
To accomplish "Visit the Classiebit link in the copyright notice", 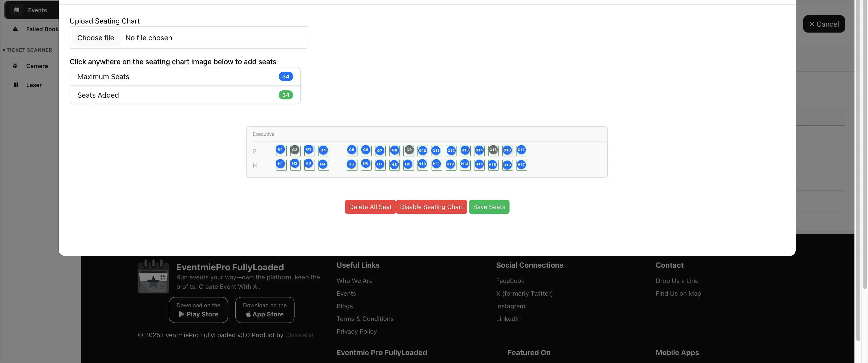I will point(299,335).
